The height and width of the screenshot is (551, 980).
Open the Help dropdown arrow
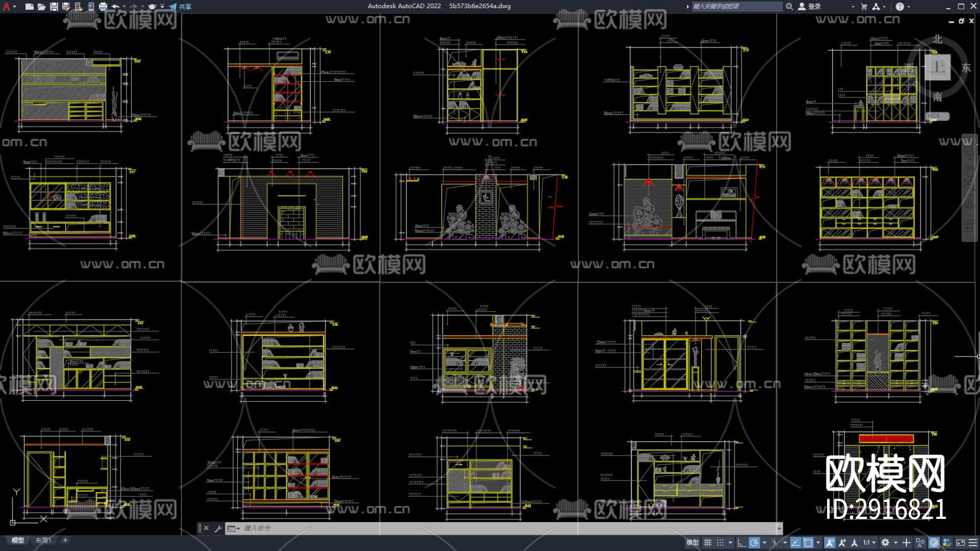(909, 7)
